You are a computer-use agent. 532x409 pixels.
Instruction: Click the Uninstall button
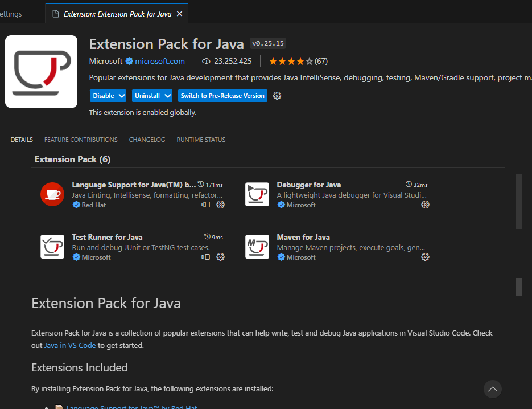(147, 96)
